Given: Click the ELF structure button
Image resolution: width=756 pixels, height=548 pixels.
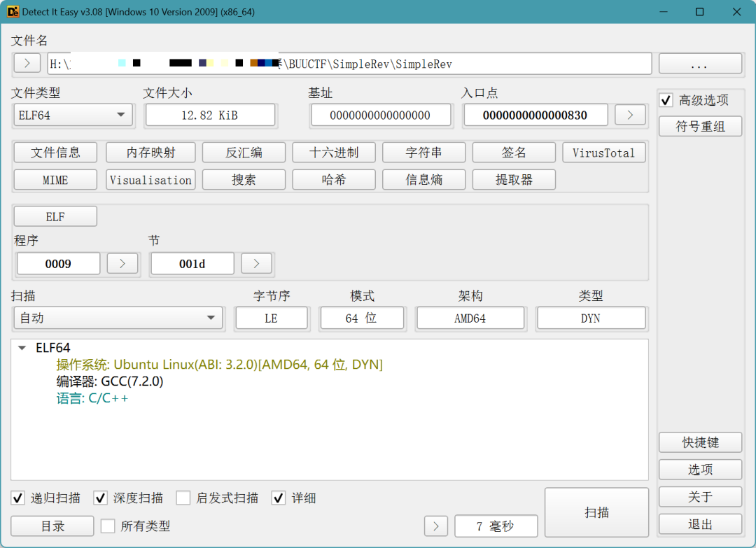Looking at the screenshot, I should (55, 216).
